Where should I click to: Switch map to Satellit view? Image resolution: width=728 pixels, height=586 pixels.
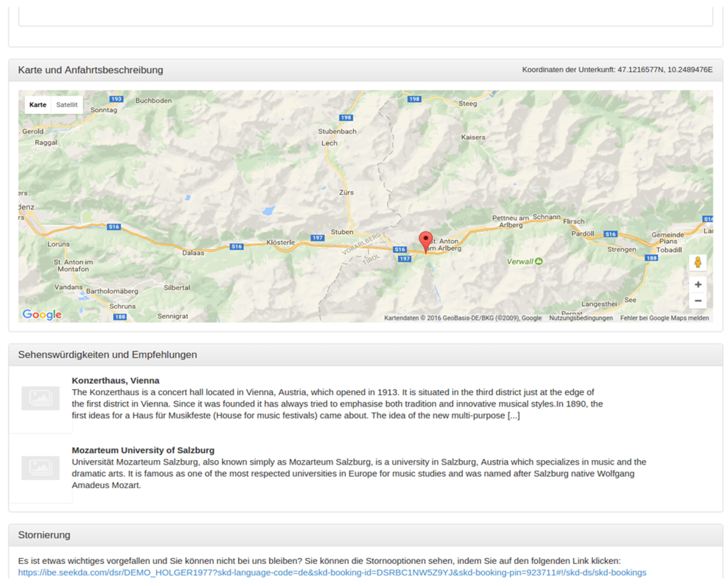[67, 105]
